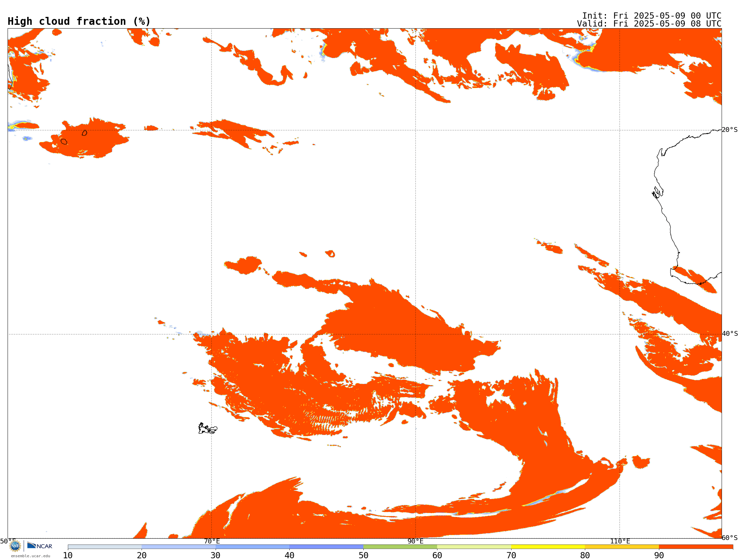
Task: Click the colorbar tick label 50
Action: (x=363, y=556)
